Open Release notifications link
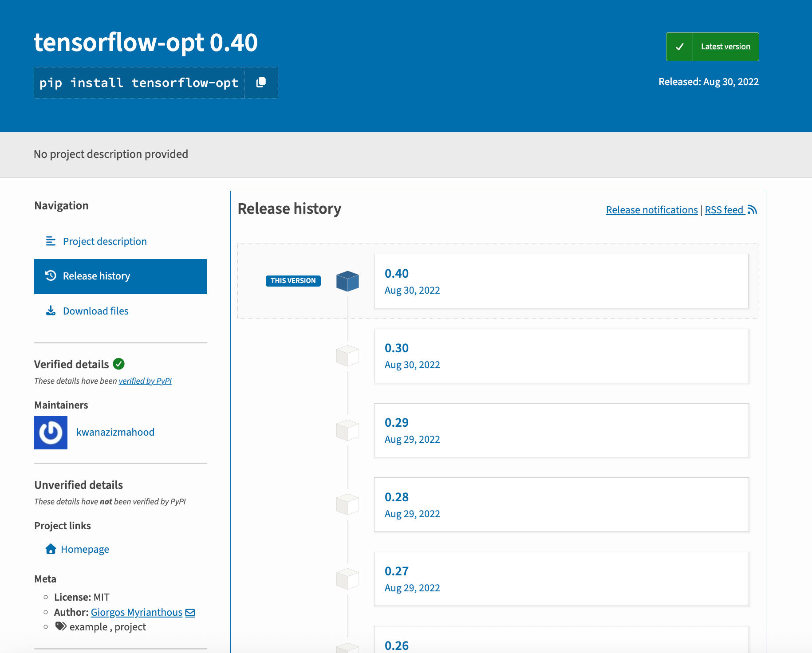812x653 pixels. coord(652,210)
